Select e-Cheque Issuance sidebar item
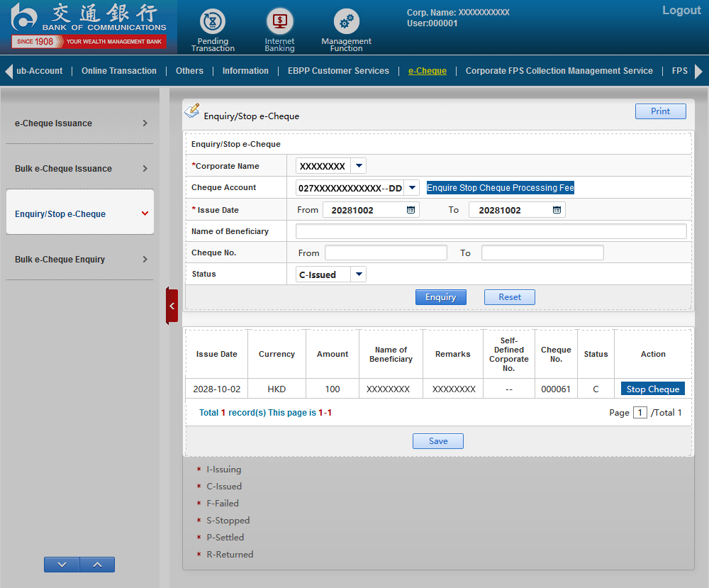Screen dimensions: 709x588 [x=80, y=123]
